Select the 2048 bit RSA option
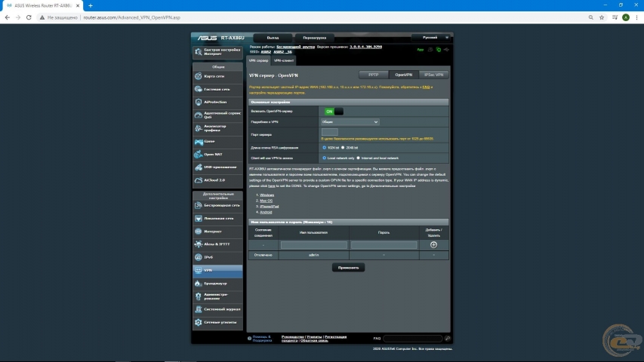This screenshot has height=362, width=644. coord(343,147)
